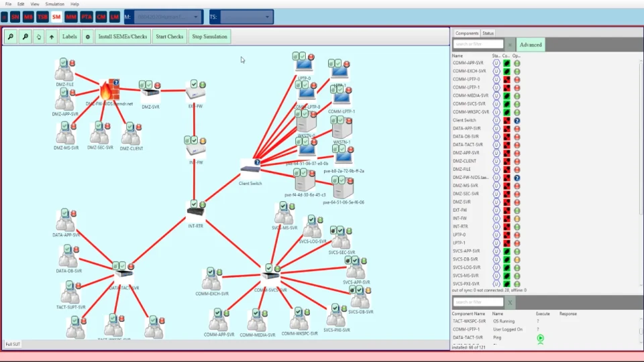644x362 pixels.
Task: Select the DATA-TACT-SVR switch node
Action: (x=123, y=271)
